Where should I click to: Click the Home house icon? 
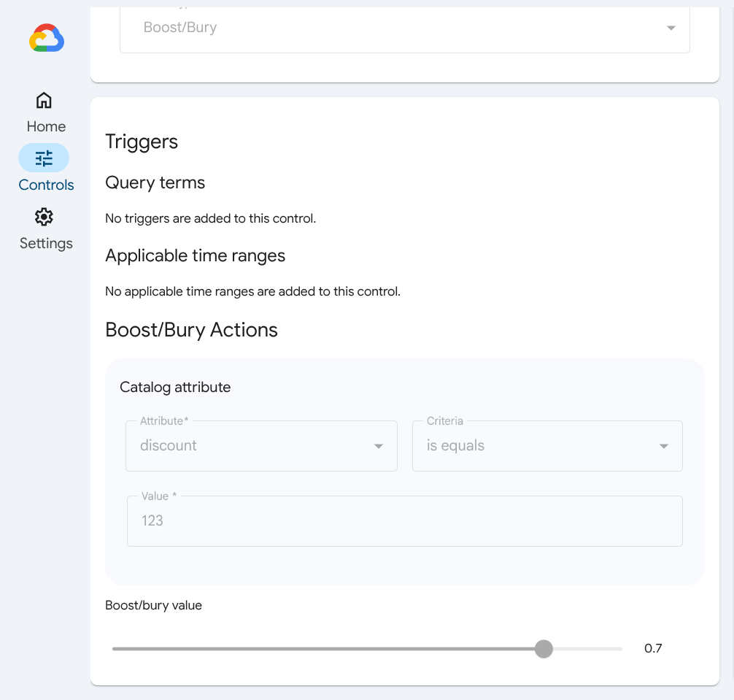tap(44, 100)
